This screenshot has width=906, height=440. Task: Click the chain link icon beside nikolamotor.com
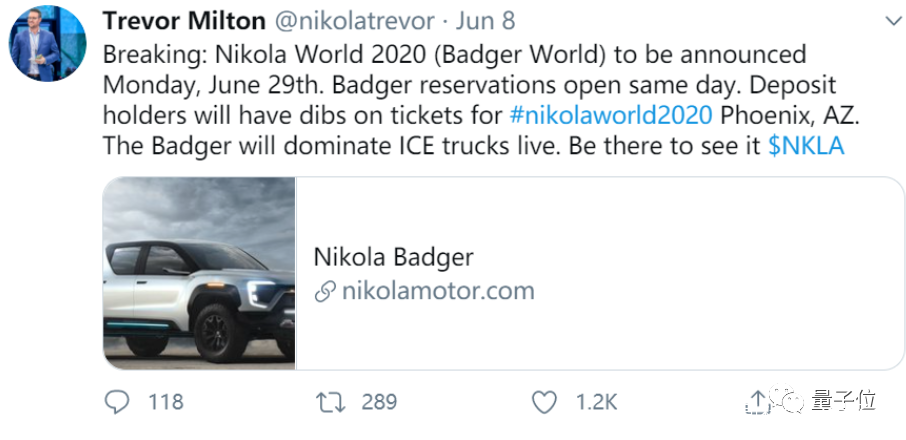(x=324, y=292)
